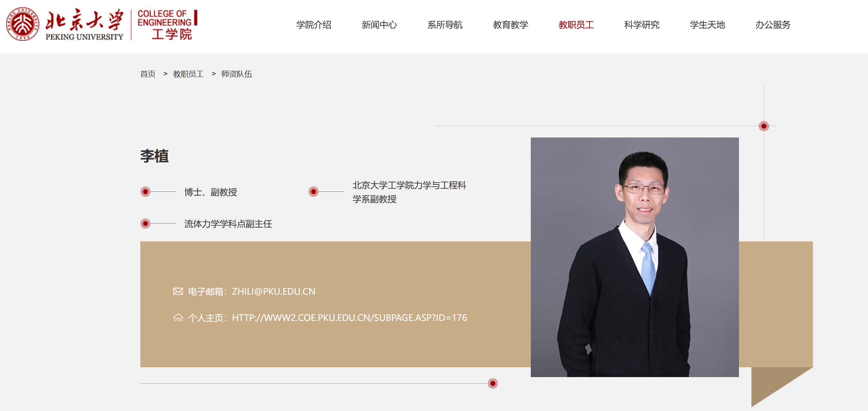
Task: Open the 学院介绍 menu
Action: click(314, 25)
